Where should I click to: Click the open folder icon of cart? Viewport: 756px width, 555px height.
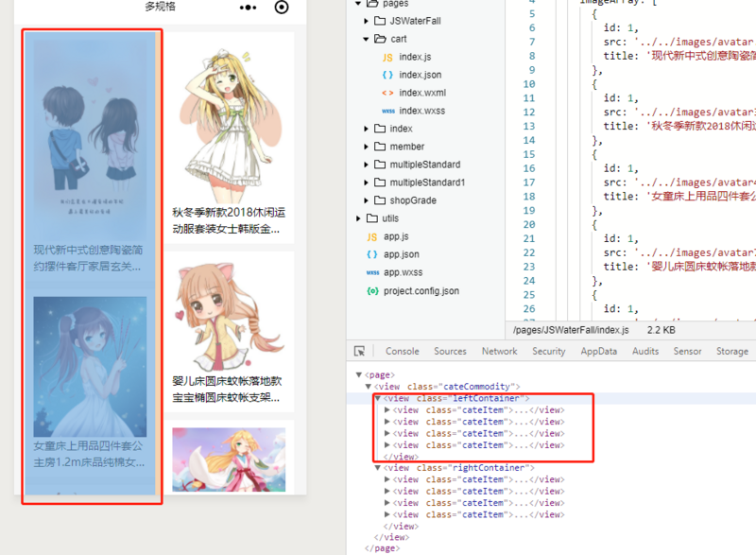tap(381, 39)
